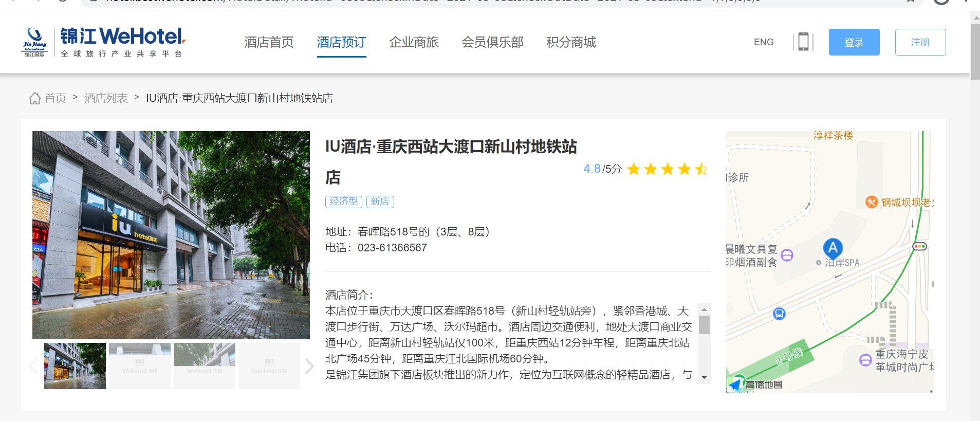Show next photo thumbnails with right arrow

(x=309, y=366)
